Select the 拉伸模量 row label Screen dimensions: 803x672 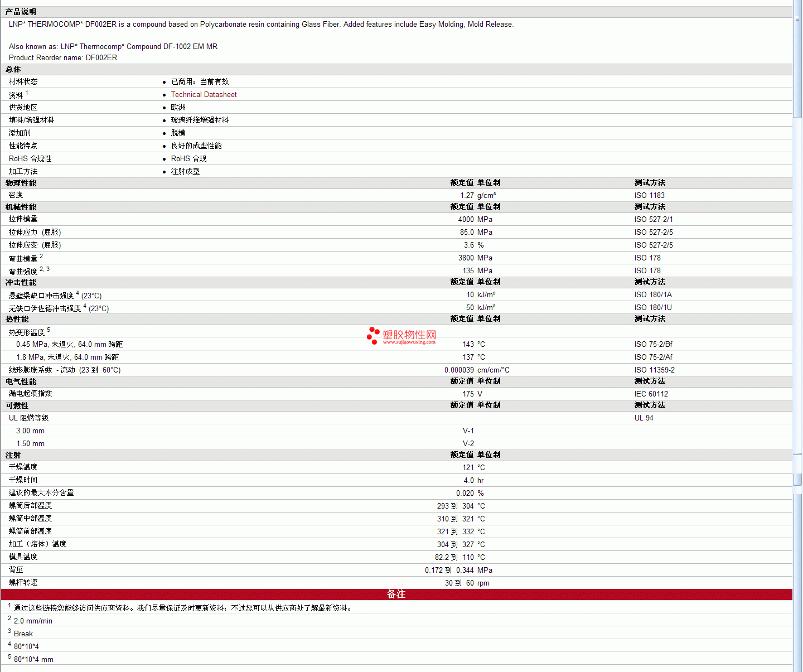[23, 219]
